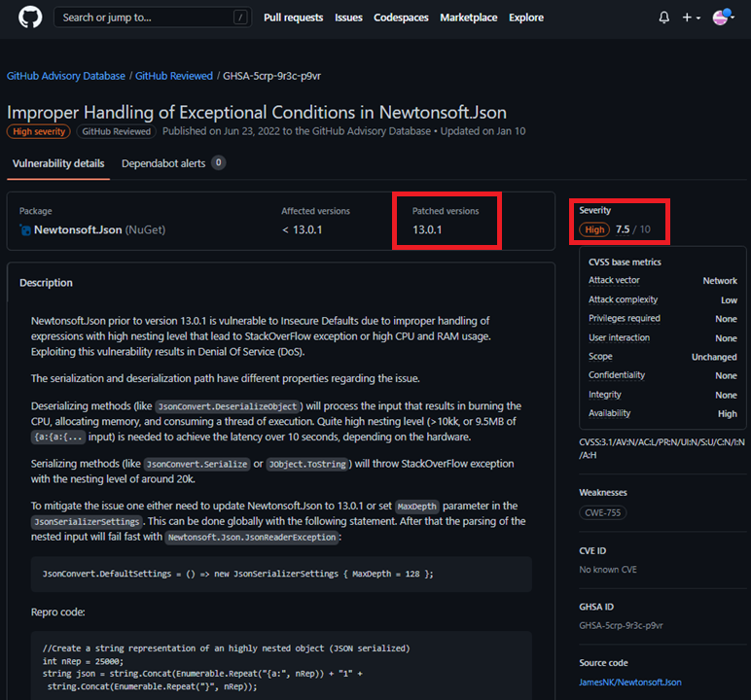Click the Scope metric label
Viewport: 751px width, 700px height.
(600, 357)
